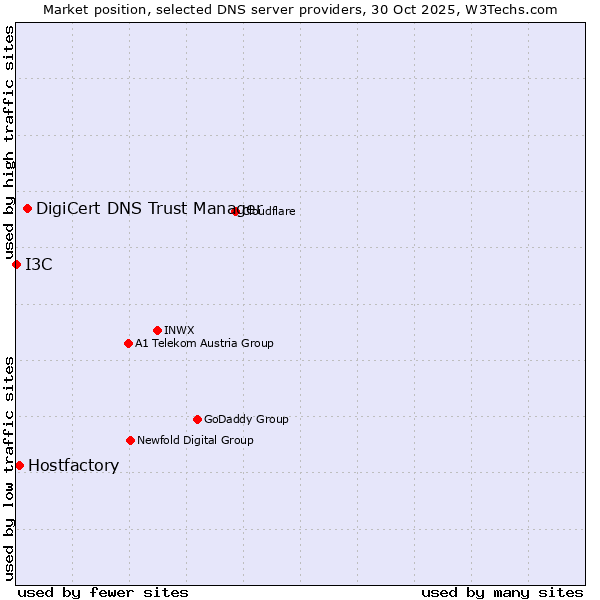This screenshot has height=600, width=600.
Task: Click the 'used by many sites' axis label
Action: (502, 592)
